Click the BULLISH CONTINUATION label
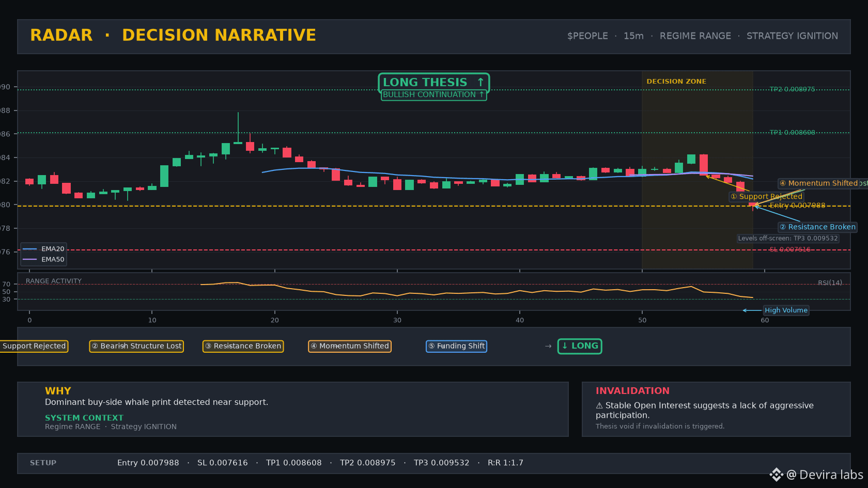This screenshot has height=488, width=868. (433, 95)
